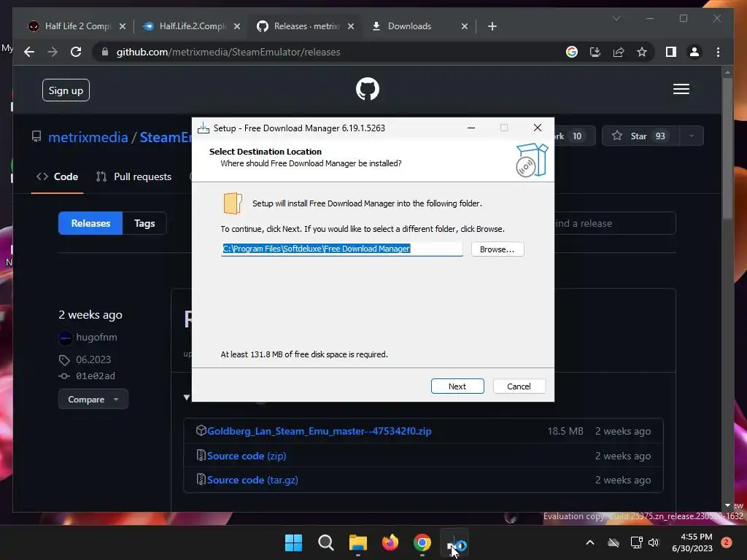Open Windows taskbar Search
747x560 pixels.
[326, 542]
